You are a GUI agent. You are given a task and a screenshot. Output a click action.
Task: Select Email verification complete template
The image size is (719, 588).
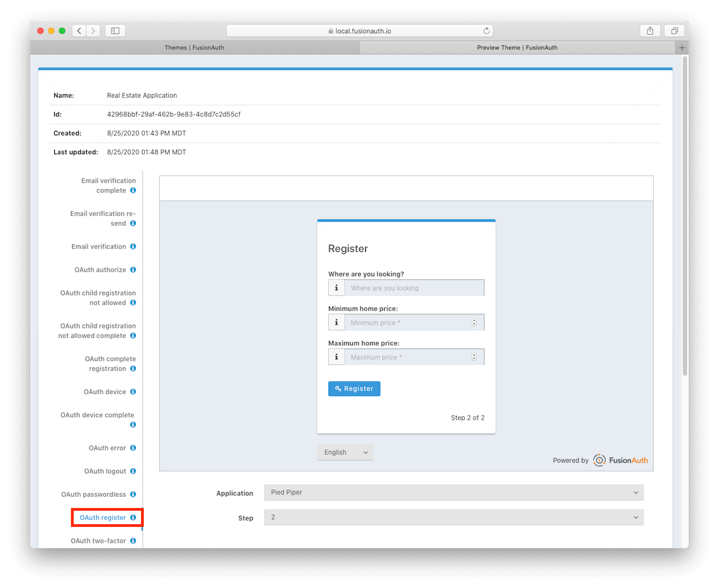(108, 185)
